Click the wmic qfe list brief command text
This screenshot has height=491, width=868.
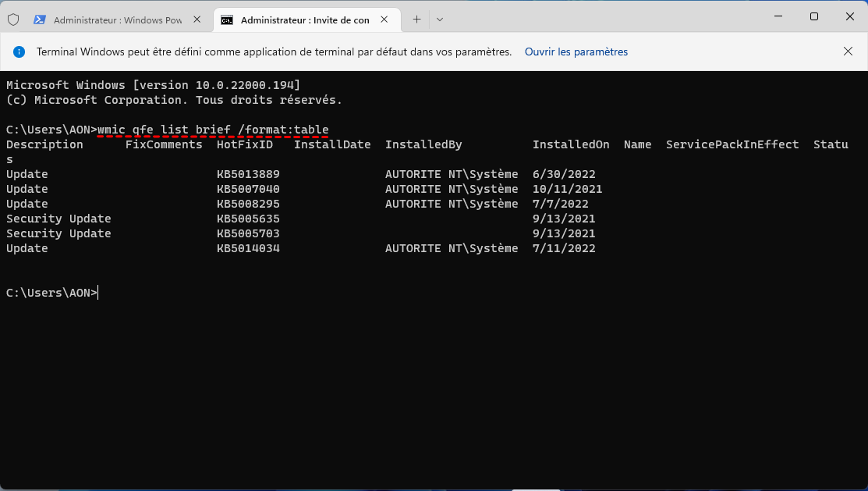point(213,130)
